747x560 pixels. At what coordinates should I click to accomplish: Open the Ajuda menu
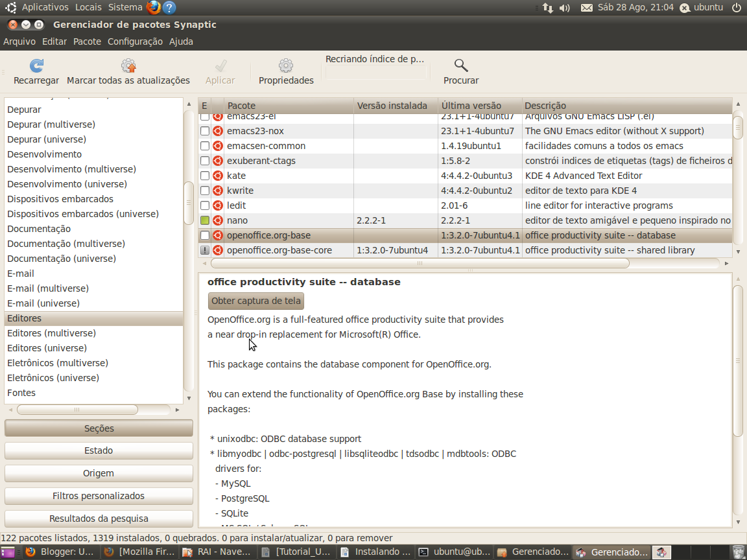coord(181,41)
